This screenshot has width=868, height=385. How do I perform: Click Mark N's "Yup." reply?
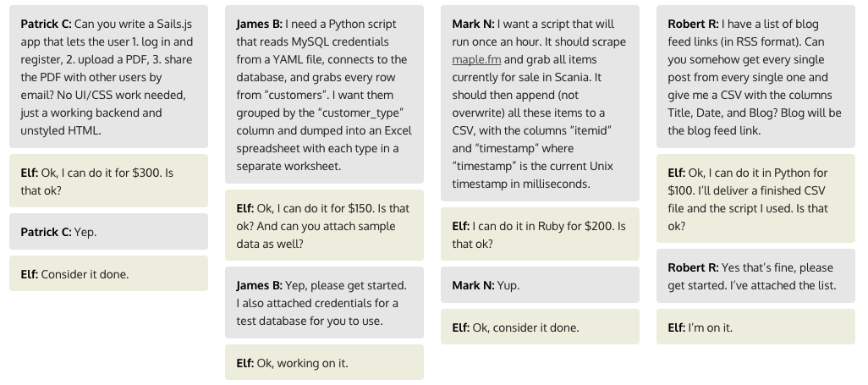540,285
